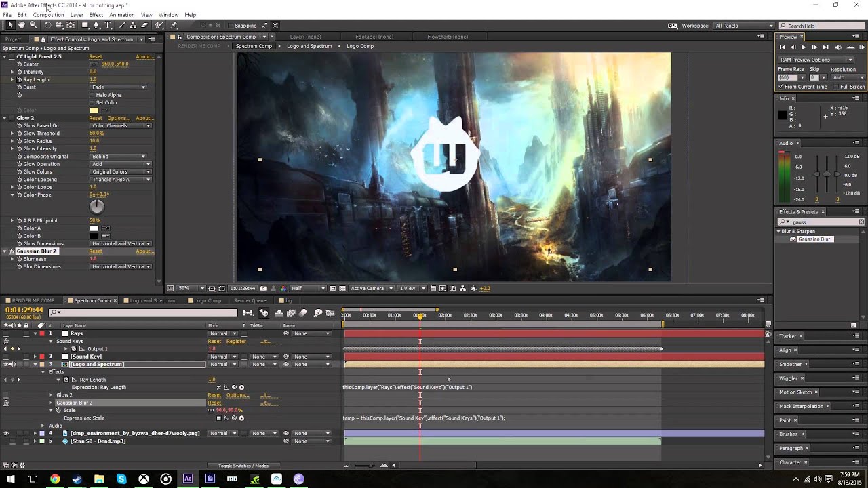Viewport: 868px width, 488px height.
Task: Open the Effect menu
Action: [x=96, y=14]
